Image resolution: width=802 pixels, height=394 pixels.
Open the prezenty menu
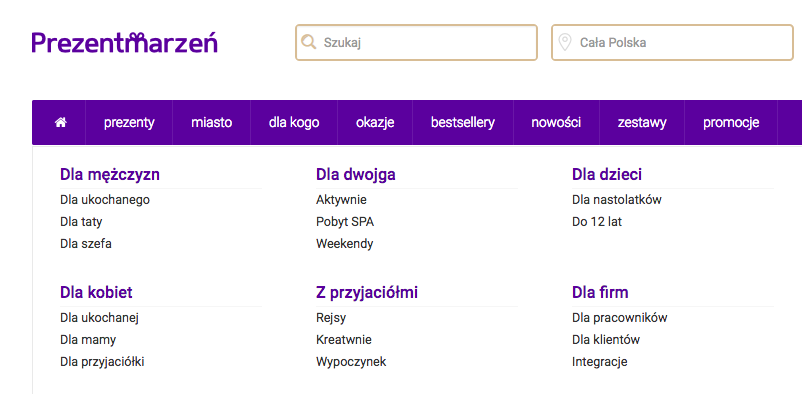tap(129, 123)
